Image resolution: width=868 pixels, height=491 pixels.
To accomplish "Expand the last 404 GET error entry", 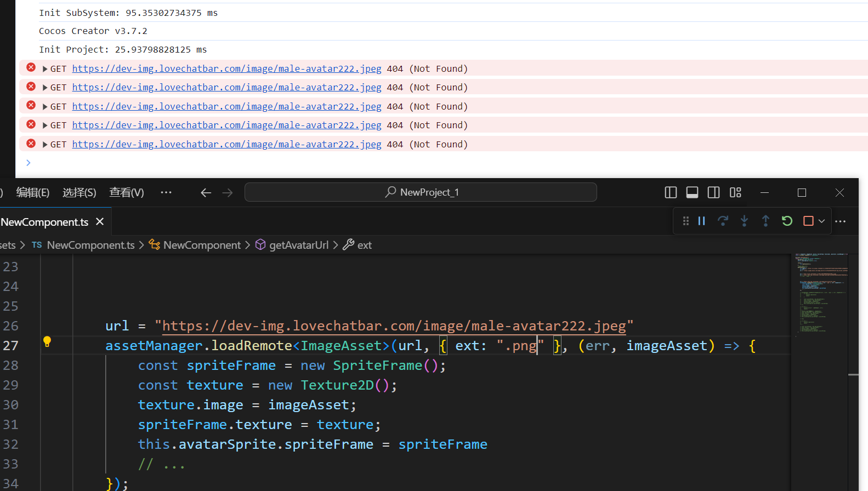I will [x=45, y=145].
